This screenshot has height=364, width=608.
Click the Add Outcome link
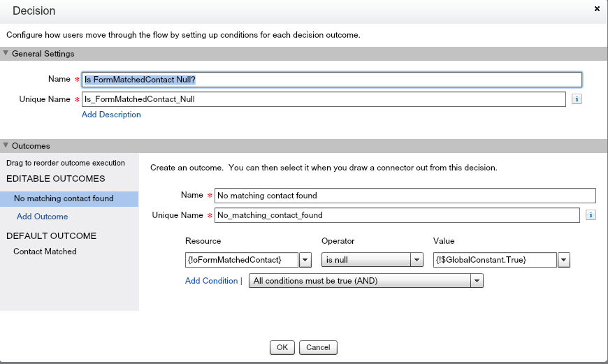pos(42,217)
